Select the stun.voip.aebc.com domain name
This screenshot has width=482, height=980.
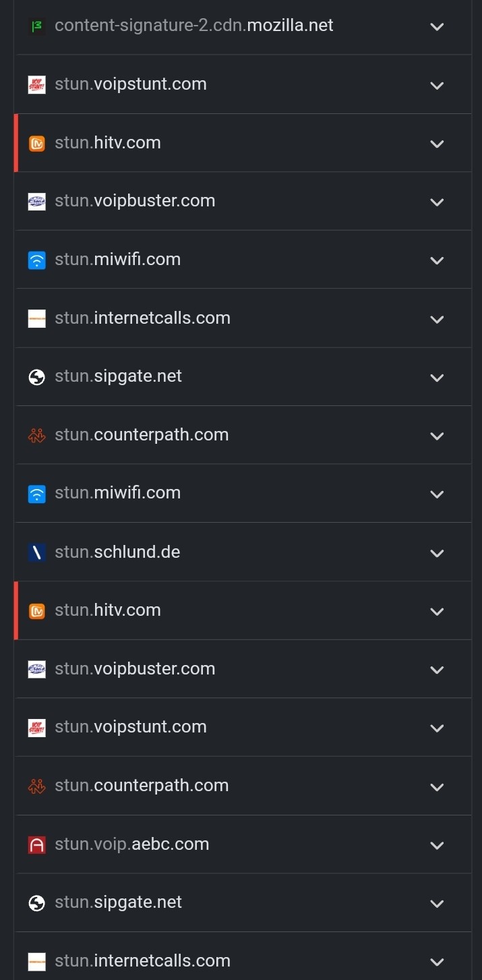131,844
